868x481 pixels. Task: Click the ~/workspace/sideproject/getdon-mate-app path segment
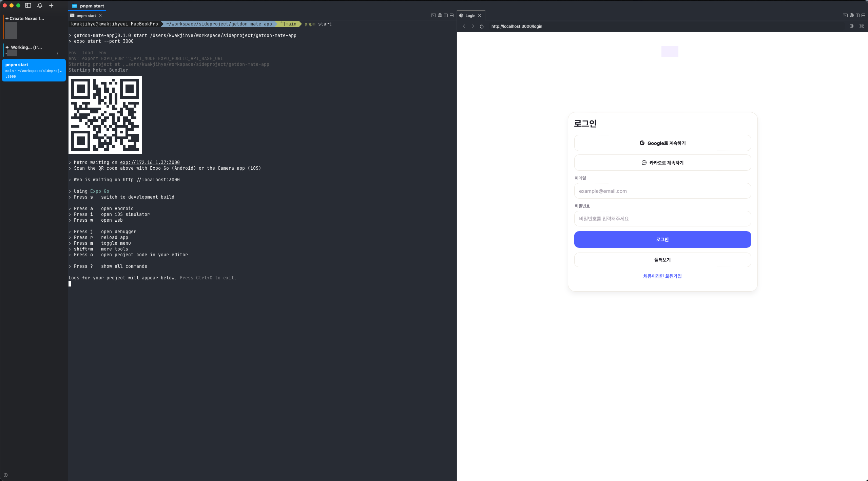pos(219,24)
